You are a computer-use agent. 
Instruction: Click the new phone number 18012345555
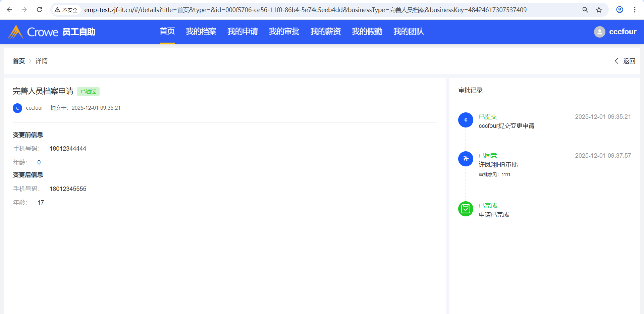(68, 189)
